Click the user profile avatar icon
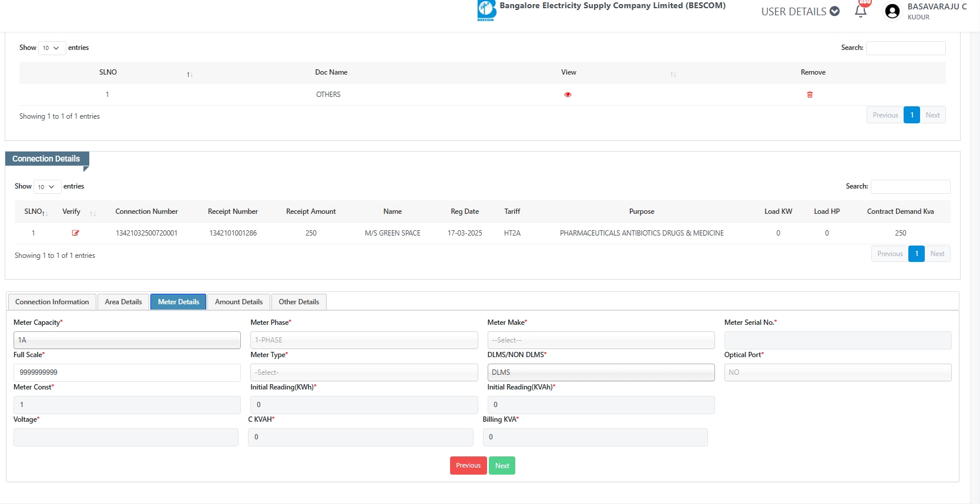Viewport: 980px width, 504px height. pyautogui.click(x=892, y=11)
